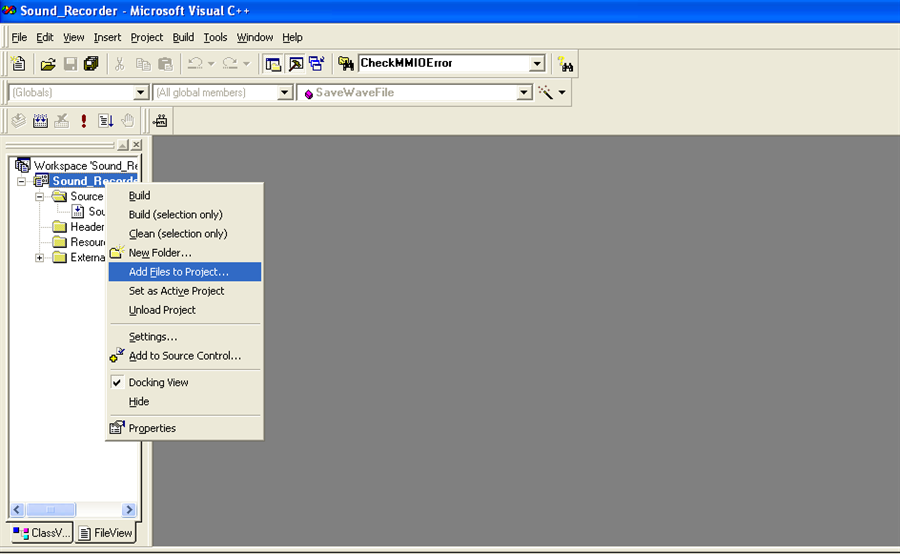Click the Window List icon
The image size is (900, 554).
(317, 64)
